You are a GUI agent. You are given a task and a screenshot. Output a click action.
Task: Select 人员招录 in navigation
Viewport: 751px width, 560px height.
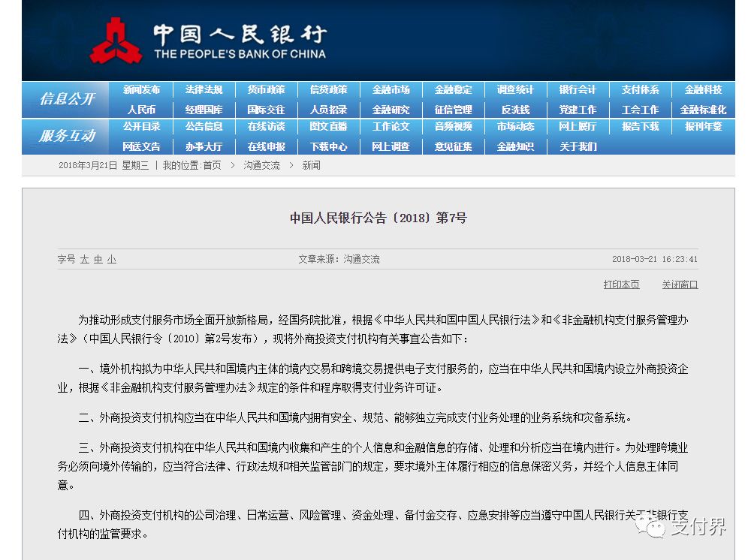(x=328, y=110)
